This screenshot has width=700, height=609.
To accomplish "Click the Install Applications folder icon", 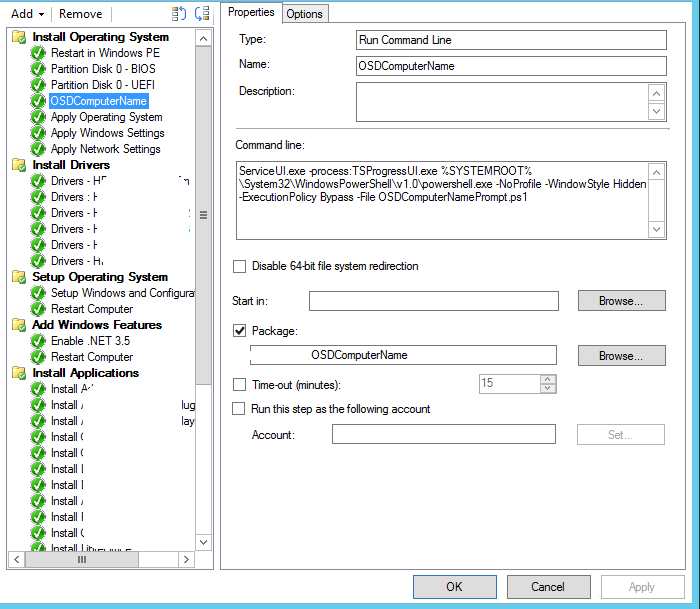I will click(19, 373).
